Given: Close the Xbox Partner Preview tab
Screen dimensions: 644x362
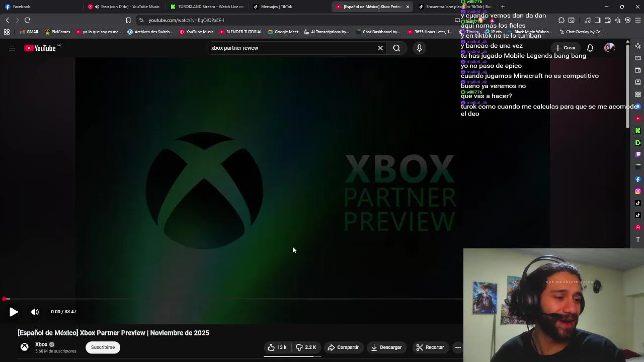Looking at the screenshot, I should 408,7.
